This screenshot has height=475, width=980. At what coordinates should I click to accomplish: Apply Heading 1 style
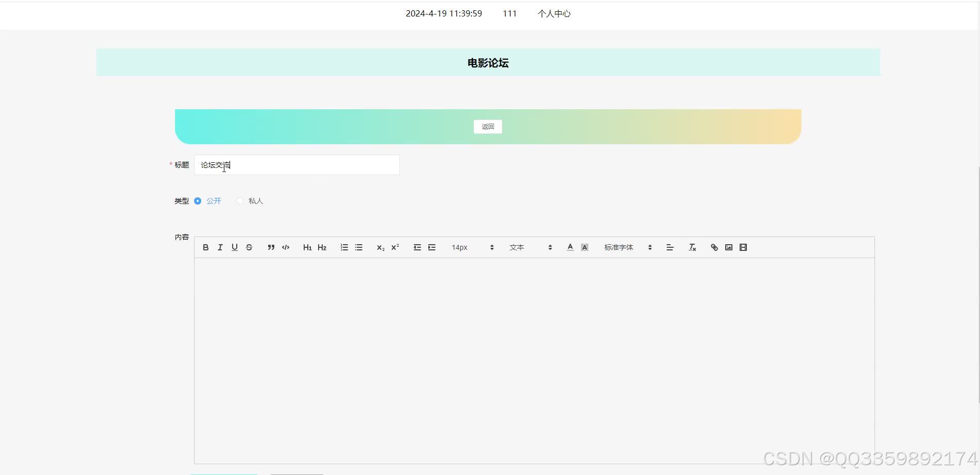[x=307, y=247]
